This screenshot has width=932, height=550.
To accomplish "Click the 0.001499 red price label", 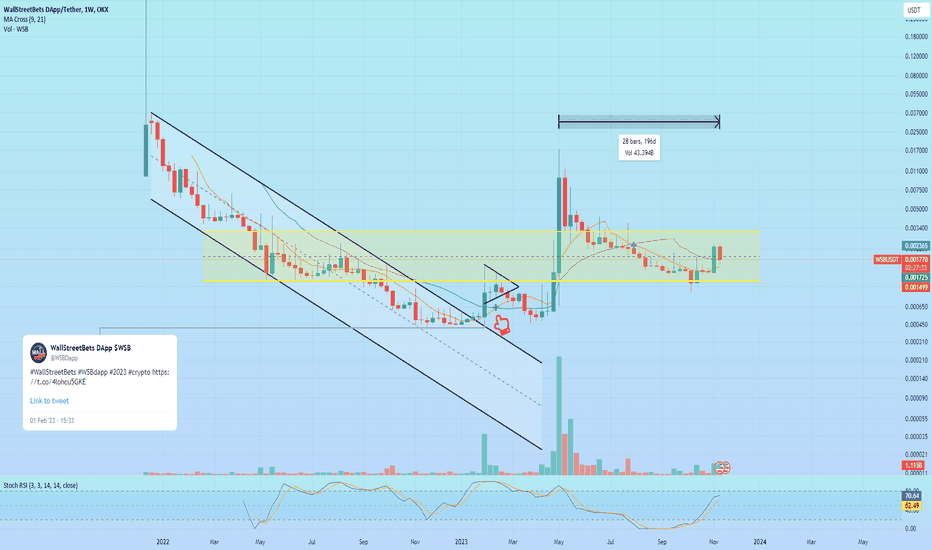I will (915, 287).
